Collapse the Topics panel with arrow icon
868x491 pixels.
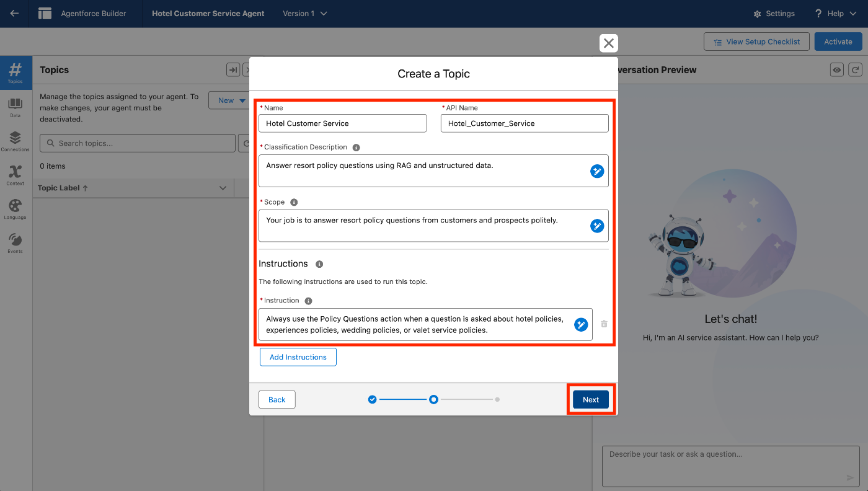point(233,70)
